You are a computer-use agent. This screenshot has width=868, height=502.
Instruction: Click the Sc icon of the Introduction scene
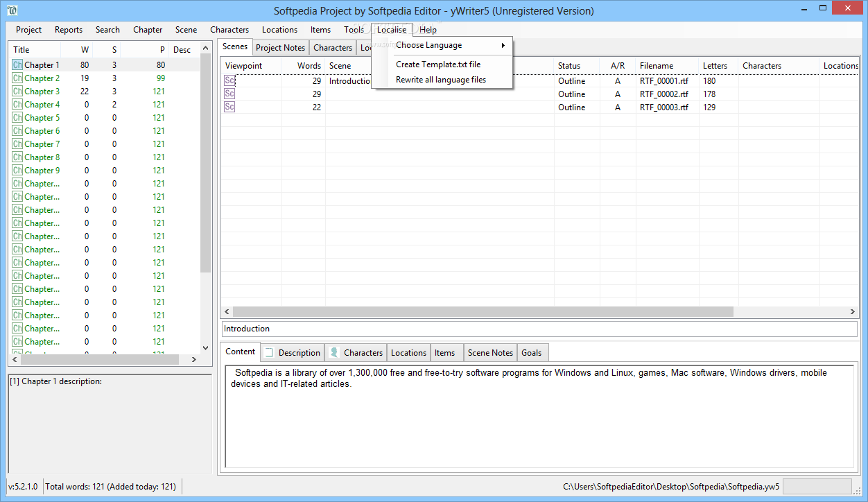tap(229, 80)
